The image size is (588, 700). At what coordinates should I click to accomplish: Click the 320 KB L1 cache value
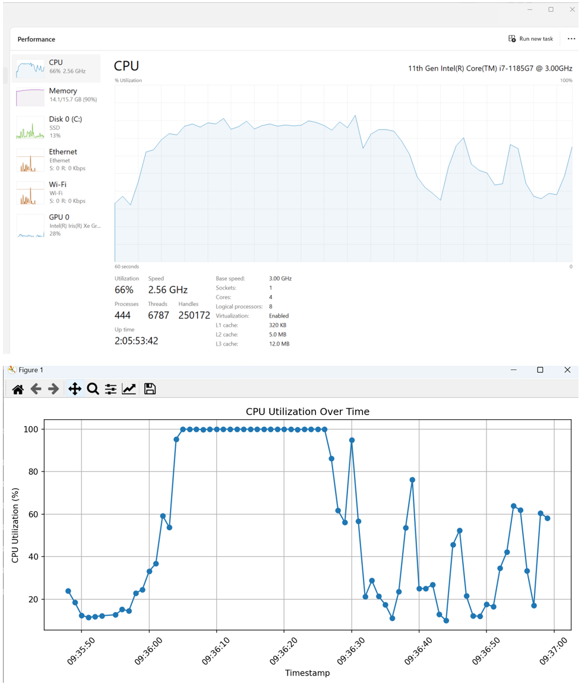pyautogui.click(x=278, y=325)
